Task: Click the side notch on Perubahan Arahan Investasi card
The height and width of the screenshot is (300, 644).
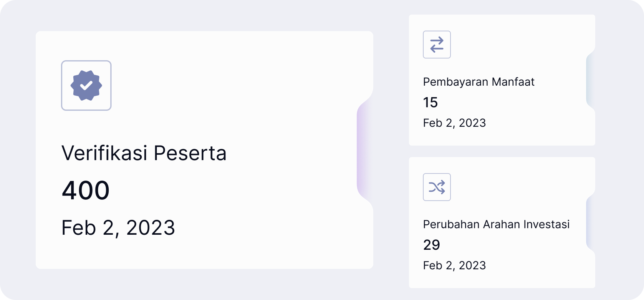Action: [590, 223]
